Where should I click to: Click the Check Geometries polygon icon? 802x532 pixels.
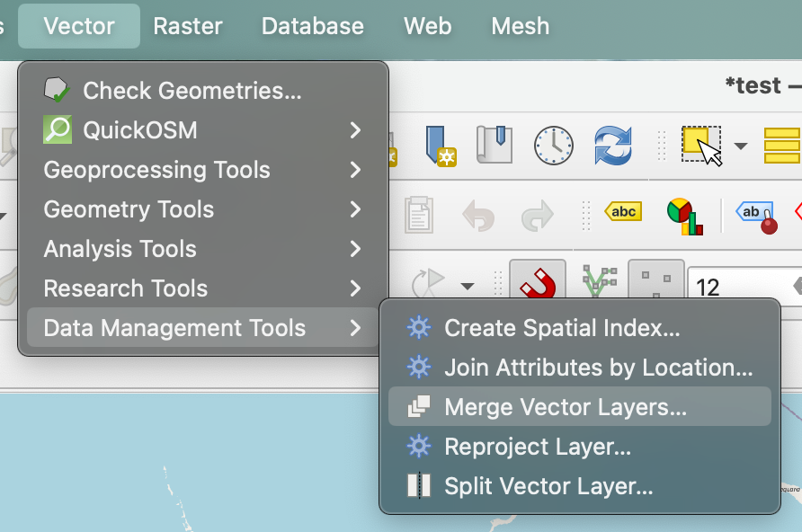tap(57, 90)
